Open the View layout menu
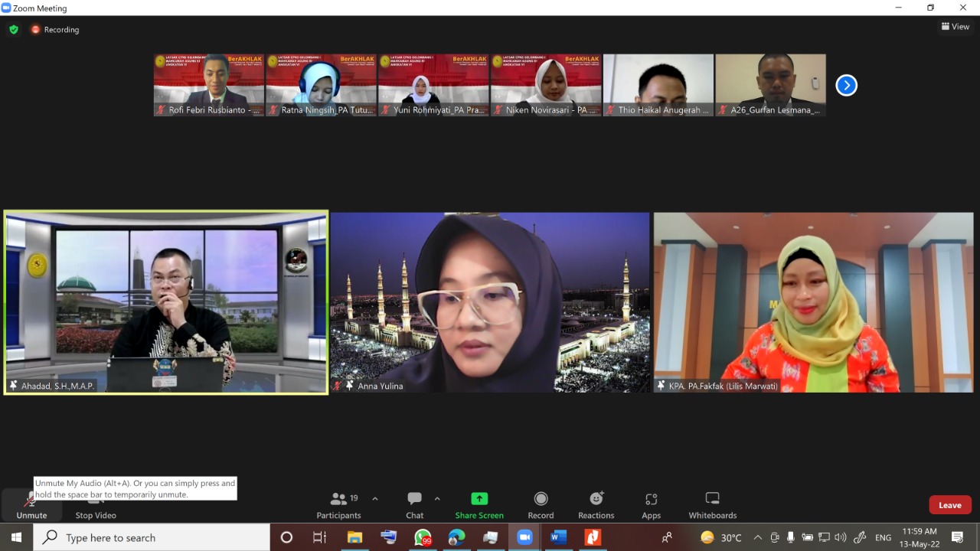Viewport: 980px width, 551px height. coord(955,27)
